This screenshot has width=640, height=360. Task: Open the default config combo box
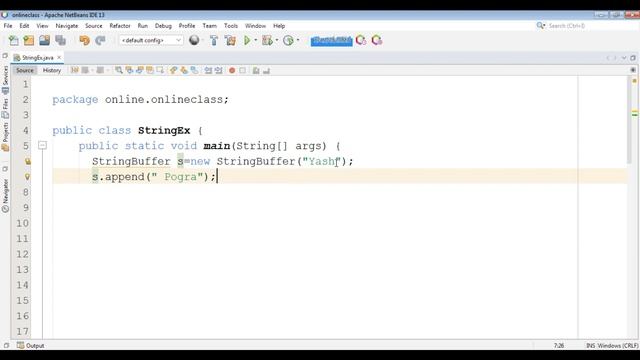(151, 40)
